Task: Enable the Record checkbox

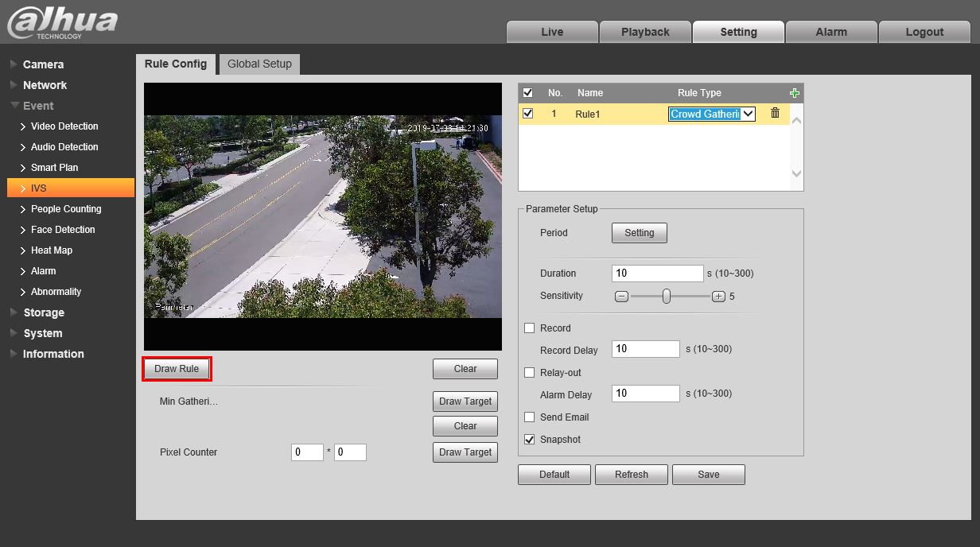Action: [x=530, y=328]
